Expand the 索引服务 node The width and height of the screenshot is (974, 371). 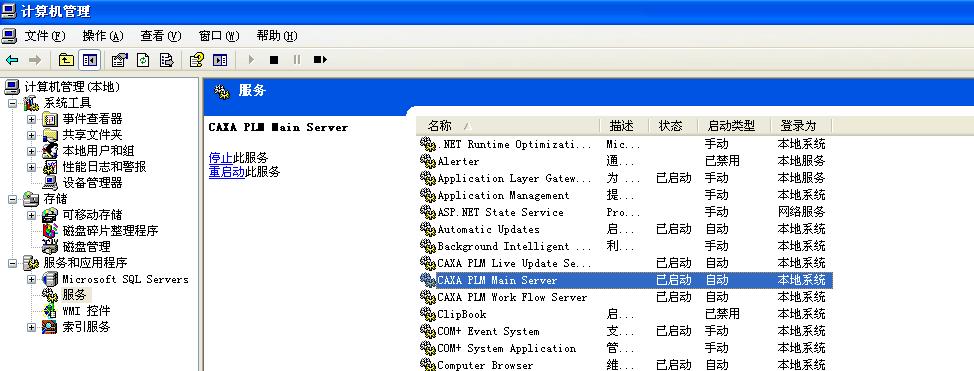pos(32,327)
